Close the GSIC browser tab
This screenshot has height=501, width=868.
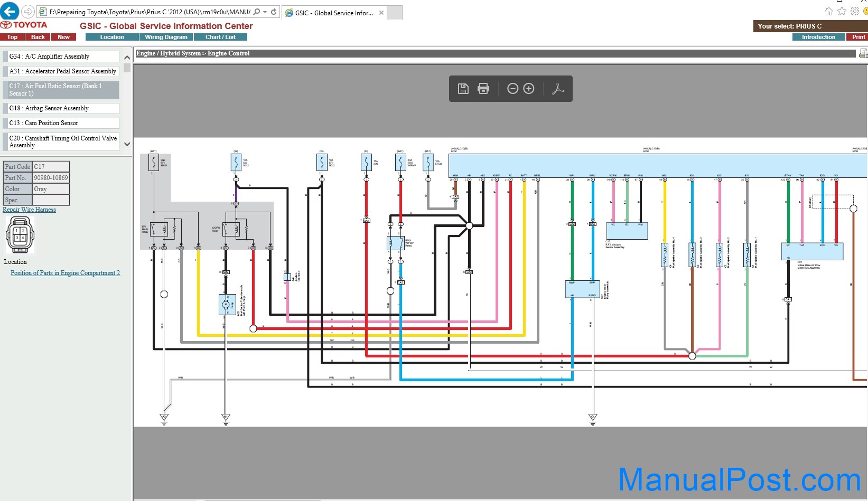pyautogui.click(x=381, y=13)
